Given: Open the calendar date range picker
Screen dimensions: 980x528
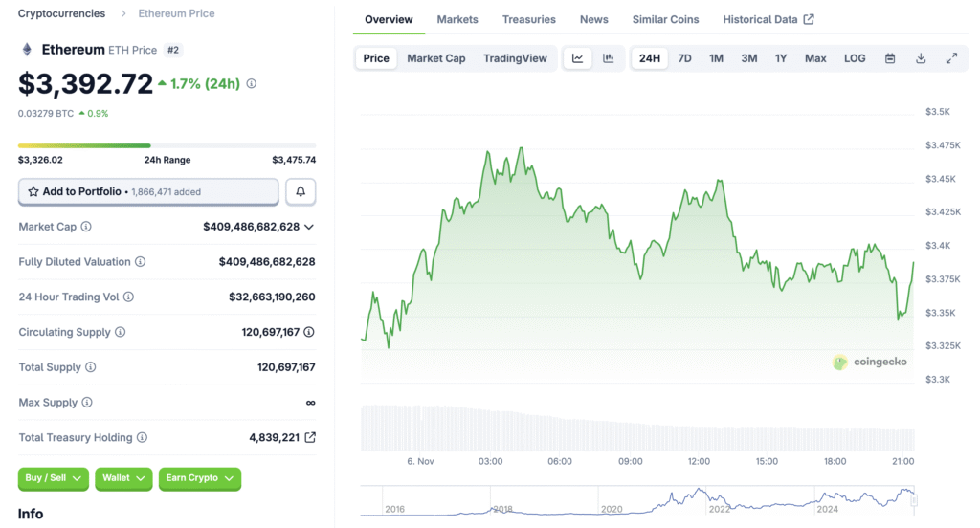Looking at the screenshot, I should [x=890, y=58].
